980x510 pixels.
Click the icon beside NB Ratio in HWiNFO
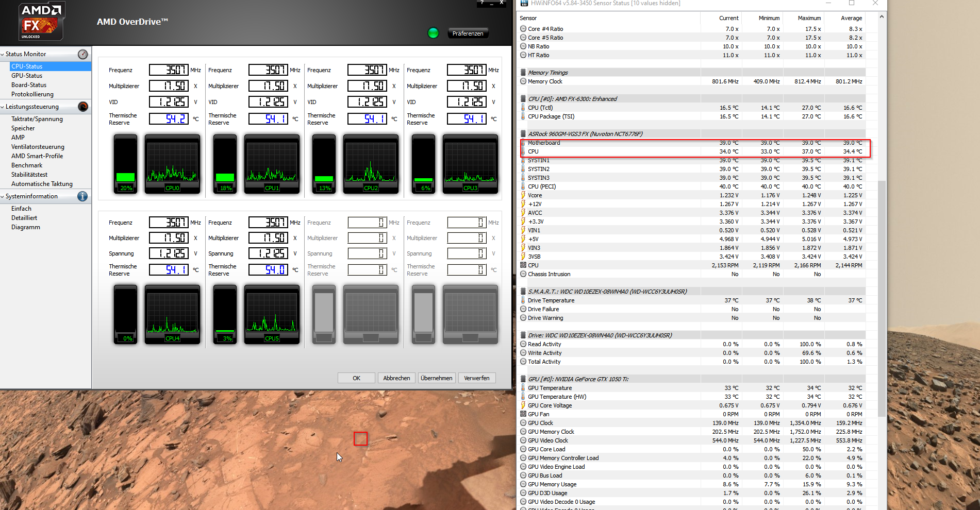click(523, 46)
